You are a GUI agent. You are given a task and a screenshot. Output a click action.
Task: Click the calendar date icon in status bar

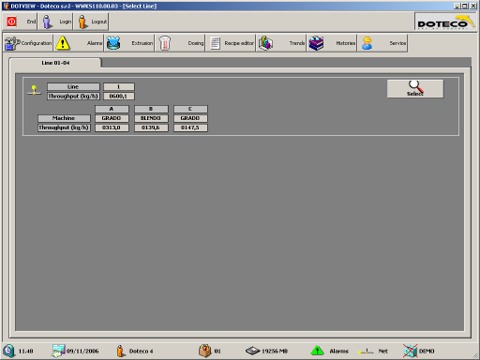click(58, 351)
